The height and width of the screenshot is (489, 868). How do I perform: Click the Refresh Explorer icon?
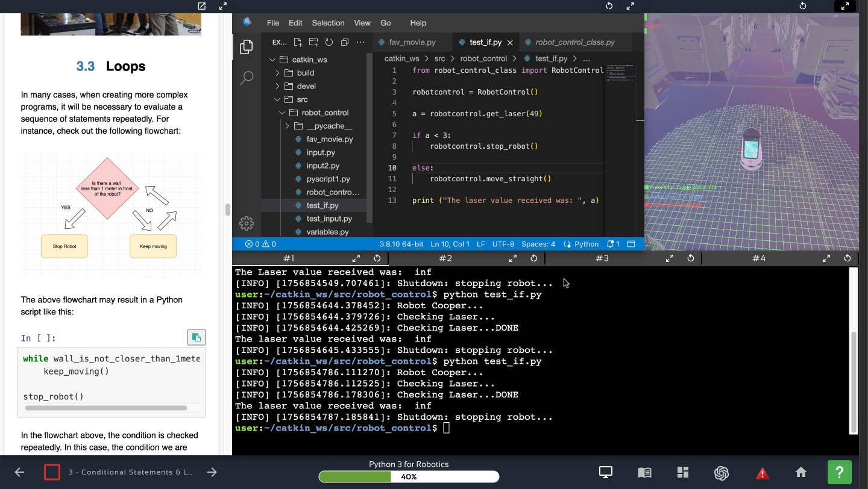click(x=329, y=42)
